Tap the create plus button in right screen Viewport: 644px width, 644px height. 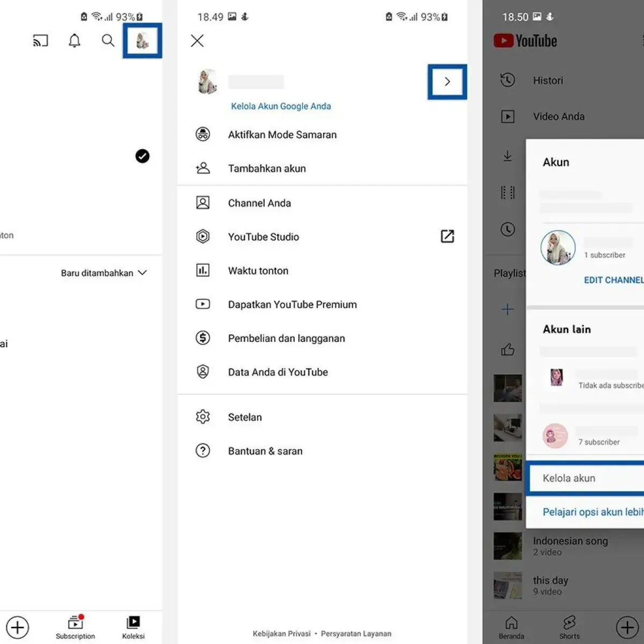pyautogui.click(x=627, y=627)
